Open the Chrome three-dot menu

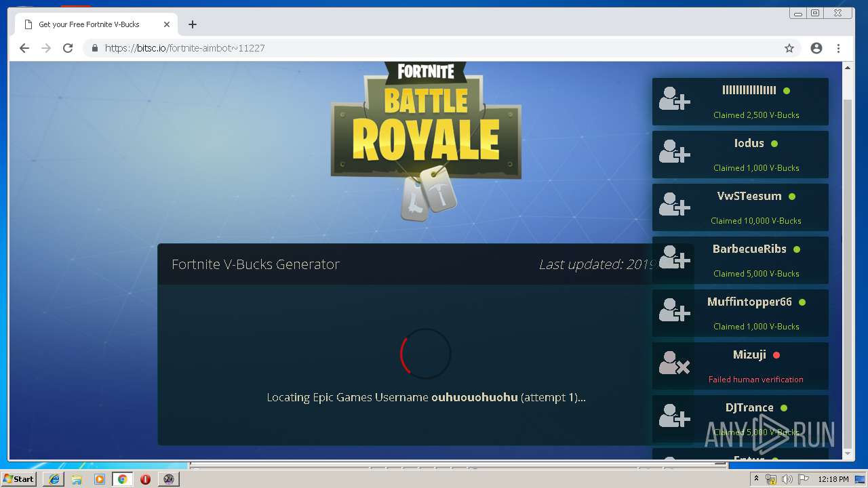[839, 48]
